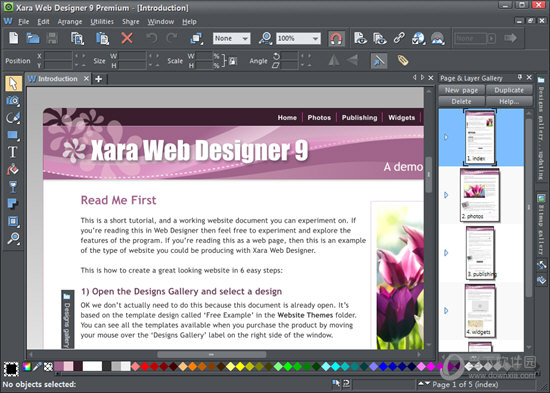Click the Copy icon
The width and height of the screenshot is (550, 393).
tap(77, 38)
